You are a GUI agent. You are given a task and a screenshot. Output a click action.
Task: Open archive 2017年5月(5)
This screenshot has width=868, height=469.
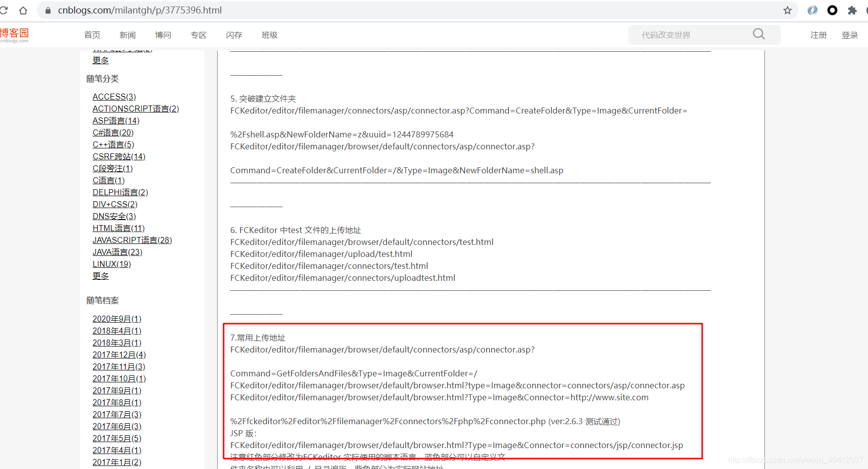(117, 438)
